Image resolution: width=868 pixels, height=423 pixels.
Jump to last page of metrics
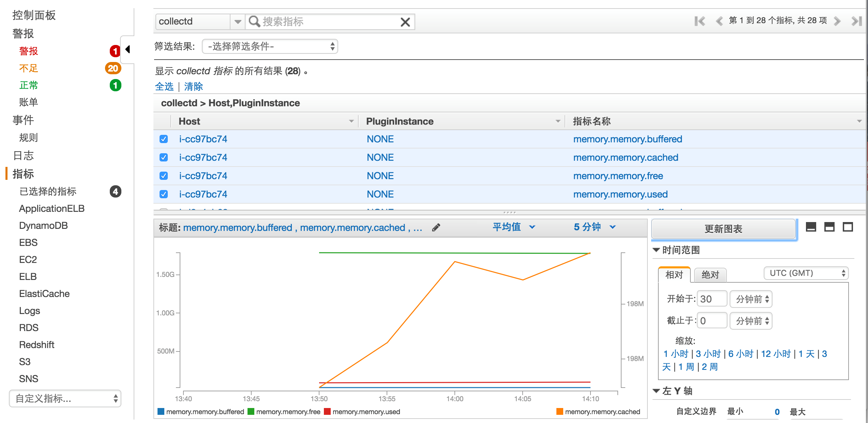click(856, 21)
